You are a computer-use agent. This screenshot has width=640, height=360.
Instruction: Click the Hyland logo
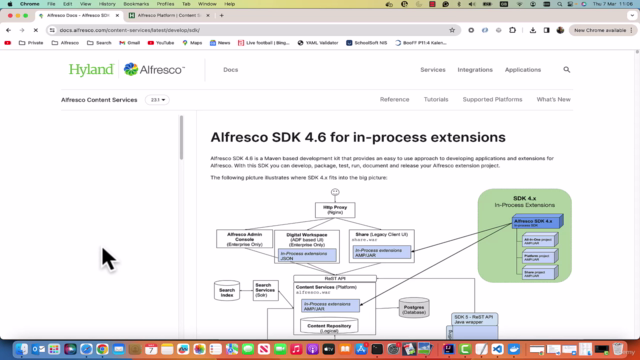point(91,70)
